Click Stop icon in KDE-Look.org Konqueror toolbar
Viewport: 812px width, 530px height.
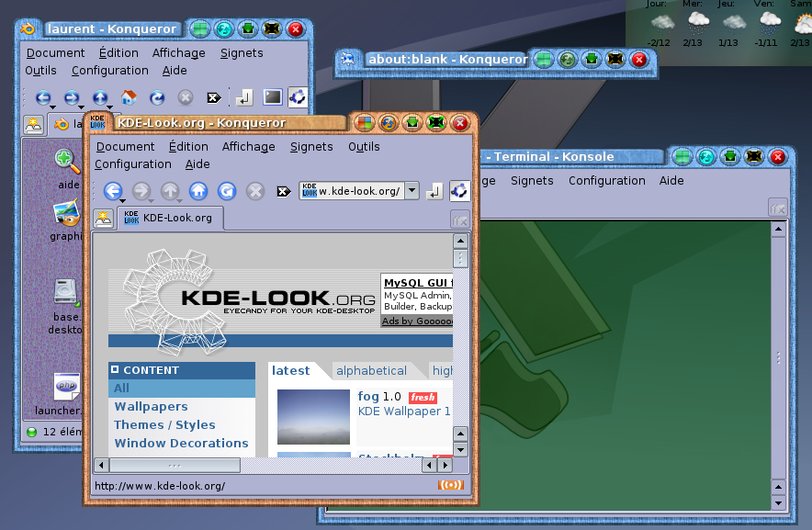point(254,191)
